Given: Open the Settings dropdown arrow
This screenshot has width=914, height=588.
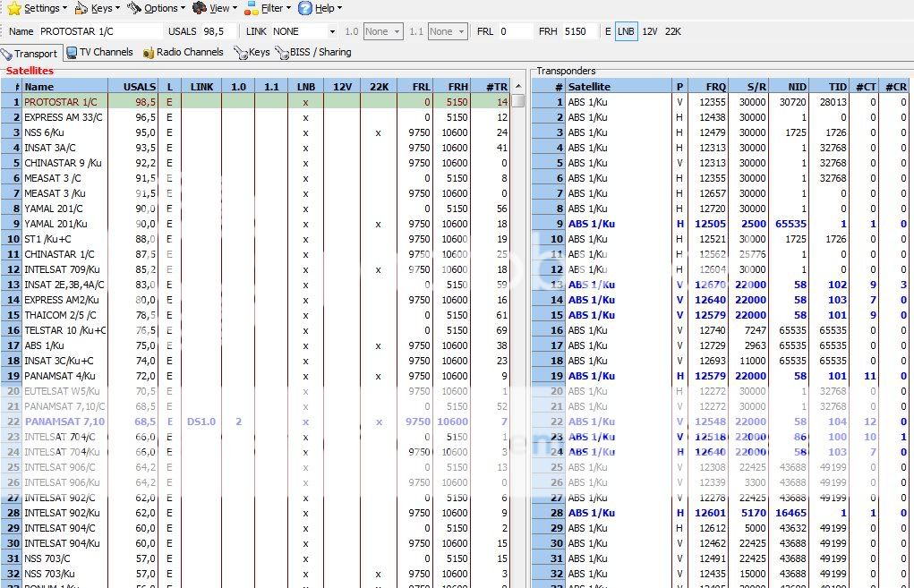Looking at the screenshot, I should point(64,8).
